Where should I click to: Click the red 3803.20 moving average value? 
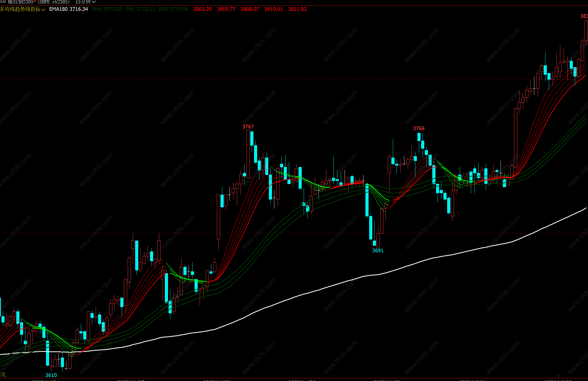pyautogui.click(x=203, y=9)
